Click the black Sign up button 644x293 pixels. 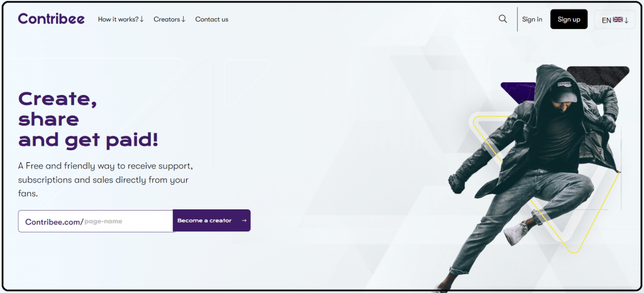569,19
